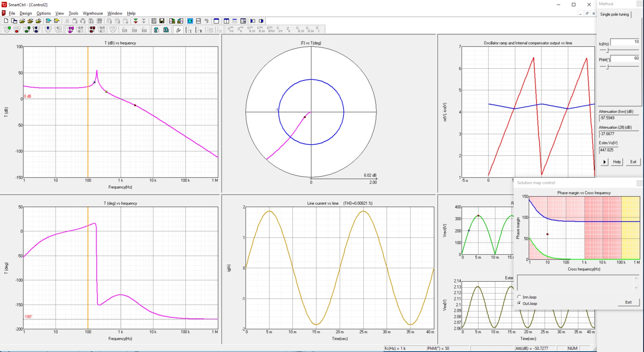Open the File menu
Screen dimensions: 644x352
tap(12, 13)
